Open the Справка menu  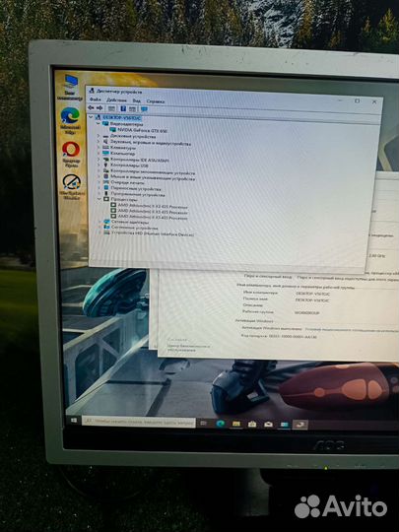coord(156,101)
